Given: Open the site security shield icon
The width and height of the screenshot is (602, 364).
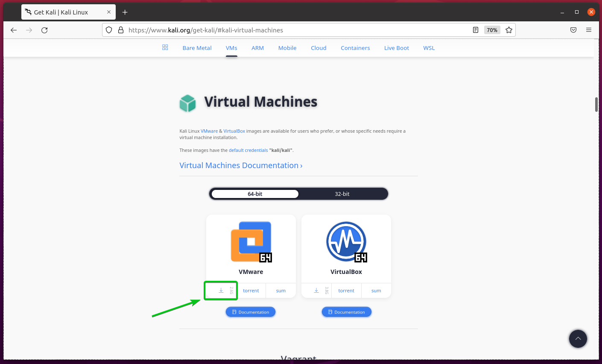Looking at the screenshot, I should (x=109, y=30).
